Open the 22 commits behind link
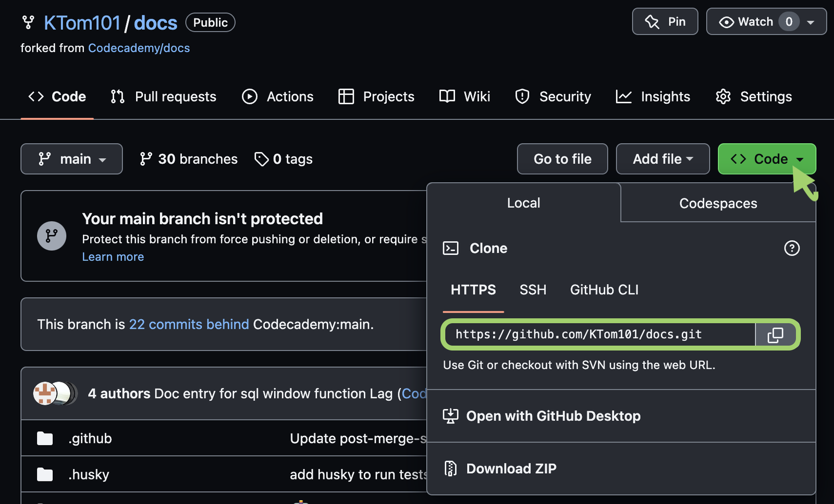 tap(189, 324)
